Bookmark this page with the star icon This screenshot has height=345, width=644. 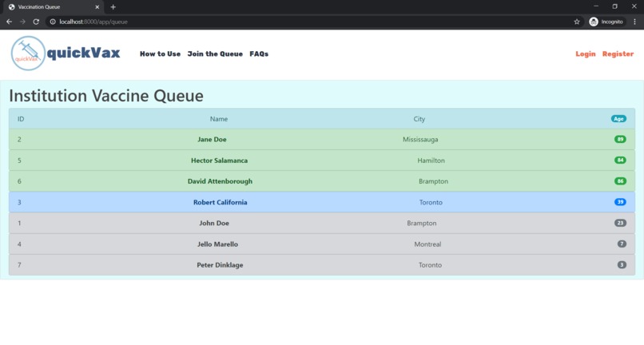[x=577, y=22]
